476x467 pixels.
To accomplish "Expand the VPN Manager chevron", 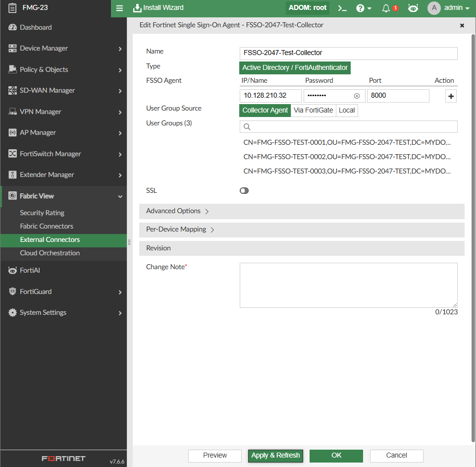I will (x=120, y=113).
